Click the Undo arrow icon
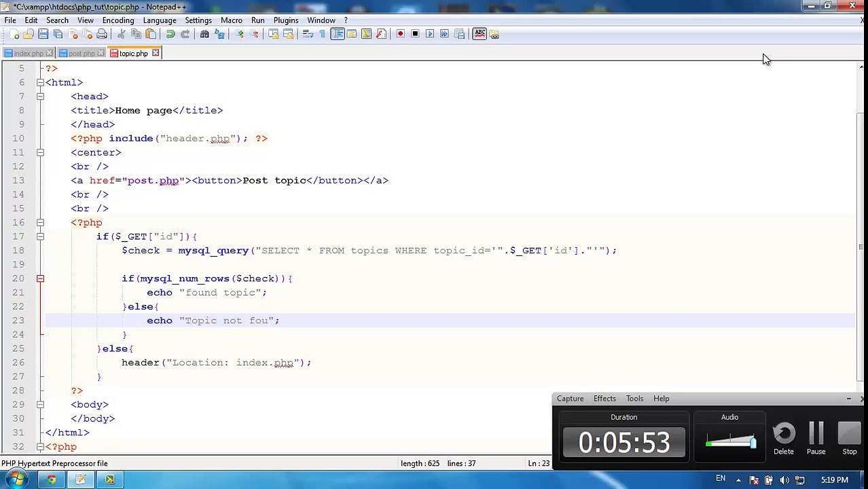 pos(170,34)
